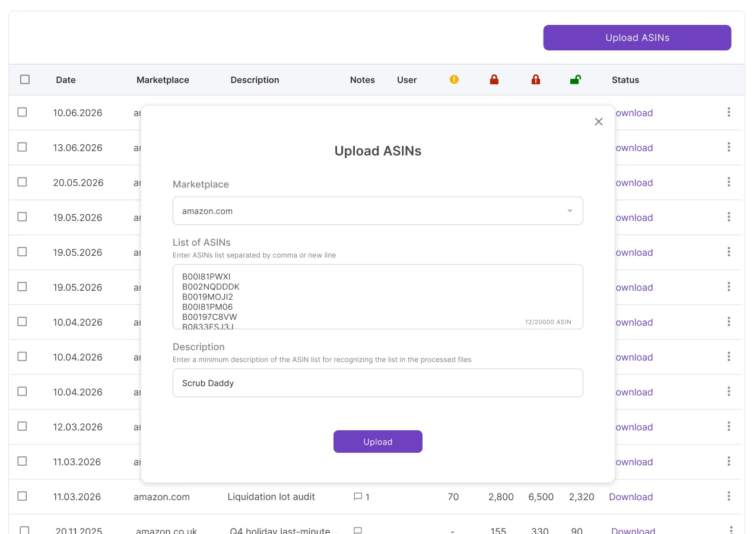Image resolution: width=756 pixels, height=534 pixels.
Task: Download the Liquidation lot audit results
Action: (631, 497)
